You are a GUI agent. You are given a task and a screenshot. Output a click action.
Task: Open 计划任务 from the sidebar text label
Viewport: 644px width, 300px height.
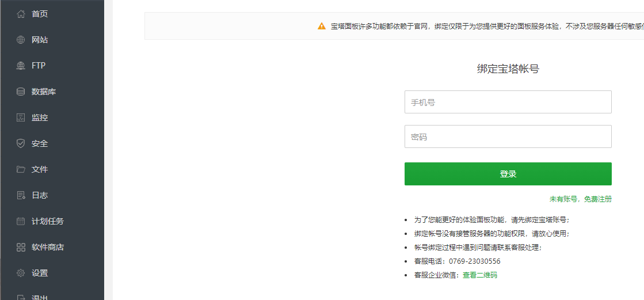(48, 221)
